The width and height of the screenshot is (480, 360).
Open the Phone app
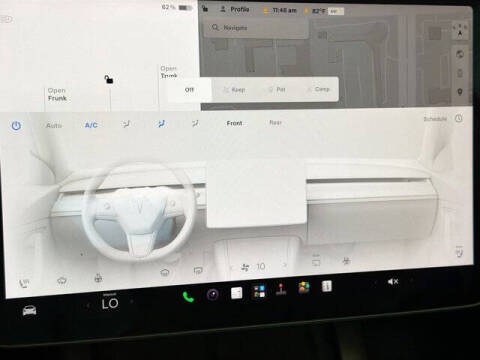coord(188,296)
